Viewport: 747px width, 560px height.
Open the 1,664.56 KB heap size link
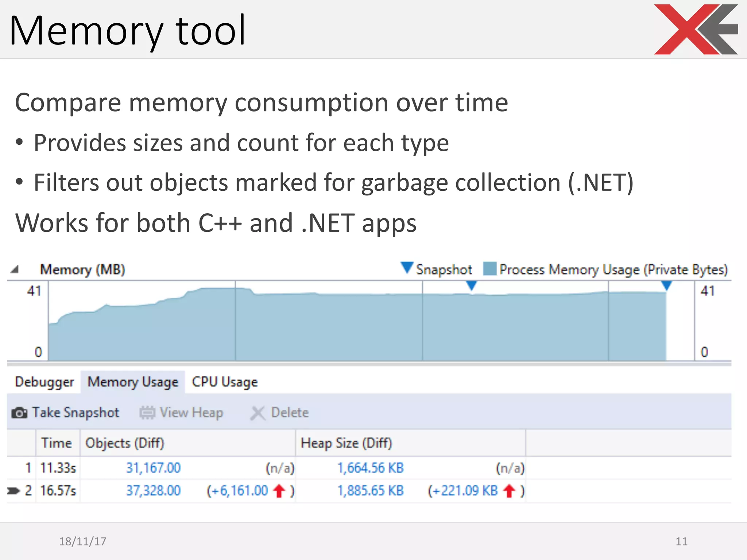pos(371,468)
